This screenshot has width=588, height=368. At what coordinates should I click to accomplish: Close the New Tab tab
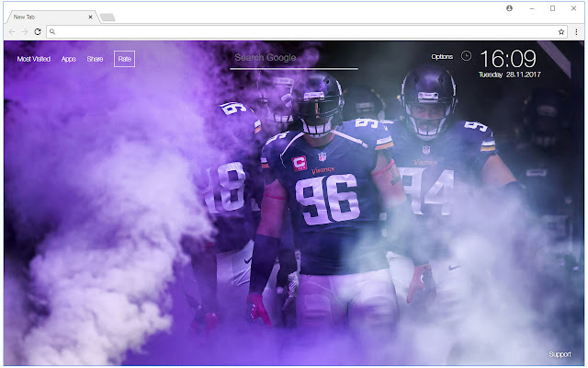point(90,17)
